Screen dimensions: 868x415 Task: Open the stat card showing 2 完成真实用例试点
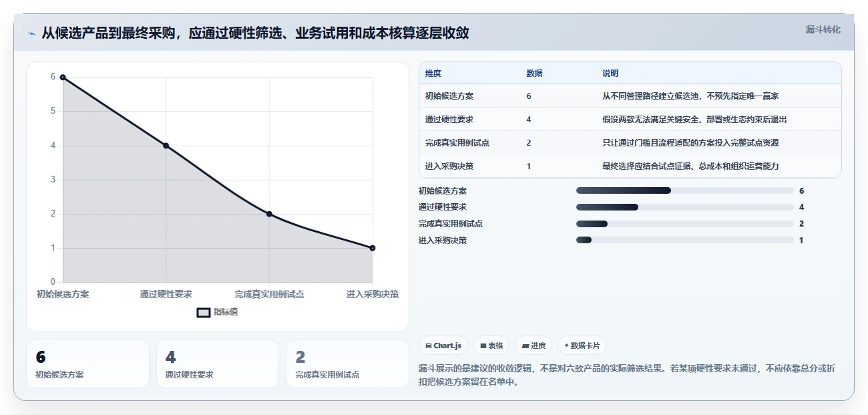(x=347, y=364)
